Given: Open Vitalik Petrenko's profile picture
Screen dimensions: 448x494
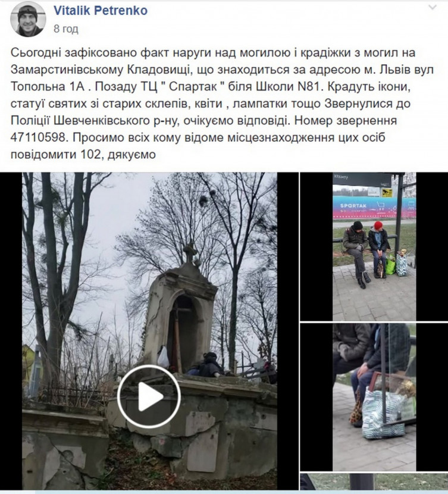Looking at the screenshot, I should click(28, 19).
